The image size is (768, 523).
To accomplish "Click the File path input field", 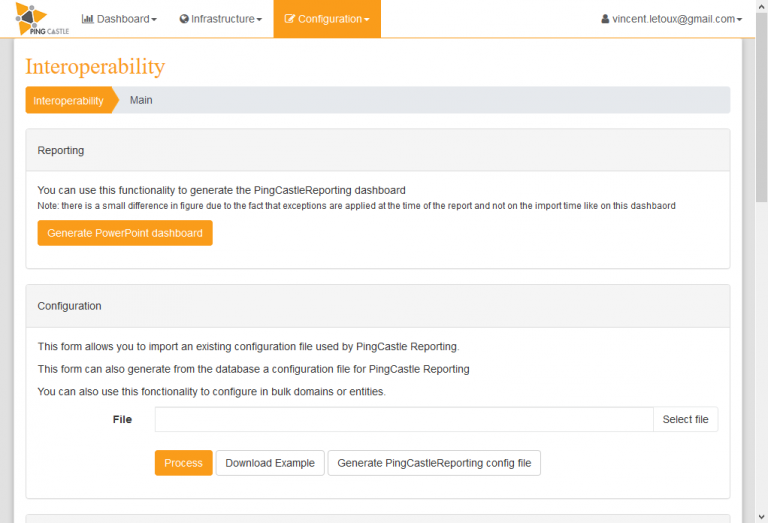I will point(403,419).
